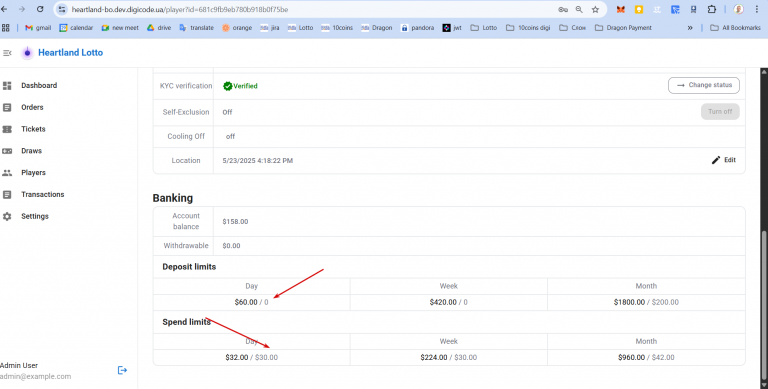Open the Players list

tap(33, 172)
